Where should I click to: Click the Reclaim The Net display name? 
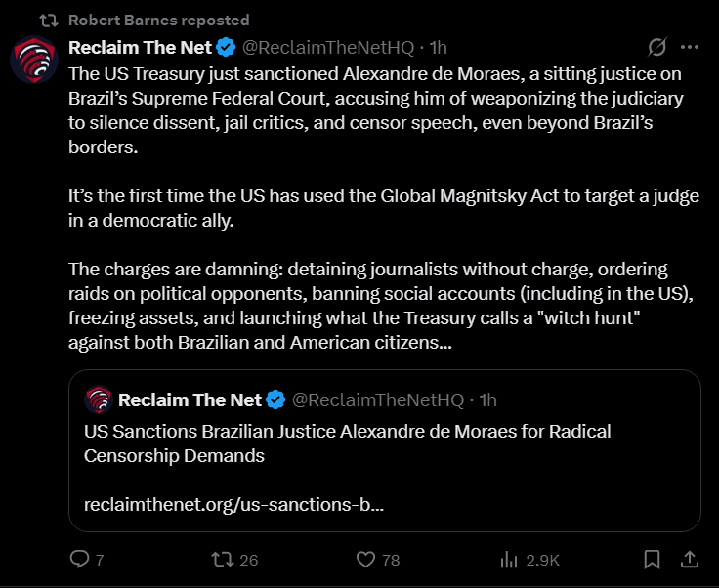141,47
